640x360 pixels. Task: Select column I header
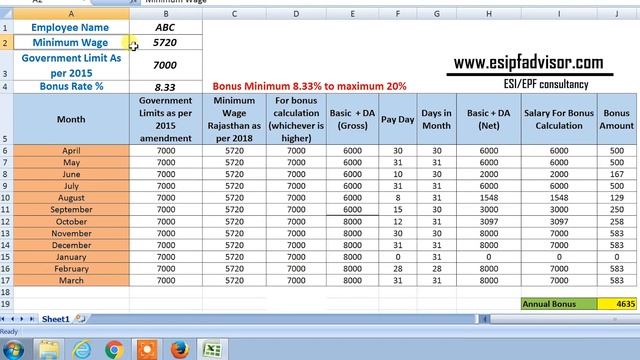pos(559,14)
